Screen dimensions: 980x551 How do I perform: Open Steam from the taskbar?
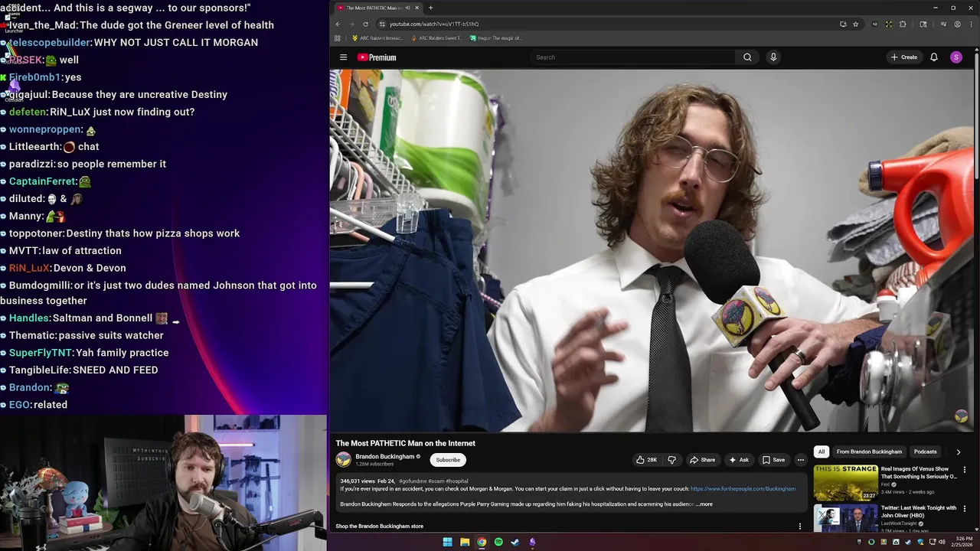point(515,542)
